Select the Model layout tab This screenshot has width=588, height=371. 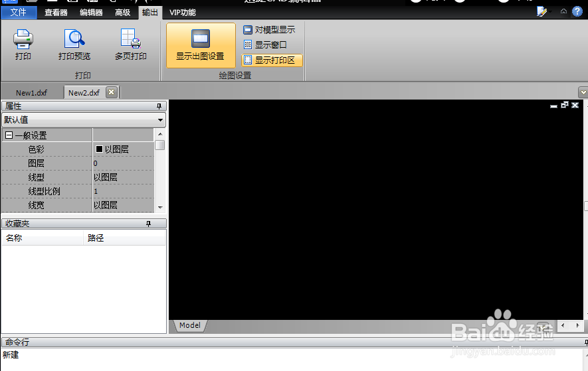[190, 325]
